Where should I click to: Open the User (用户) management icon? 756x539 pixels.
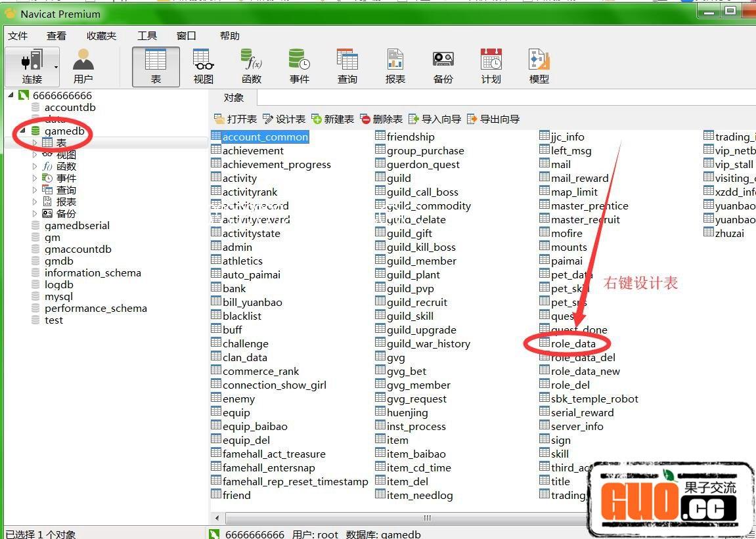click(83, 66)
